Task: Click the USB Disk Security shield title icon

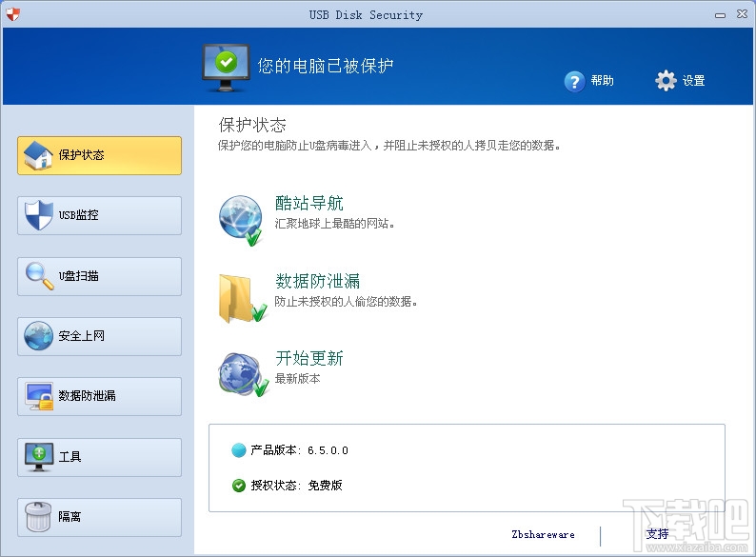Action: [x=13, y=14]
